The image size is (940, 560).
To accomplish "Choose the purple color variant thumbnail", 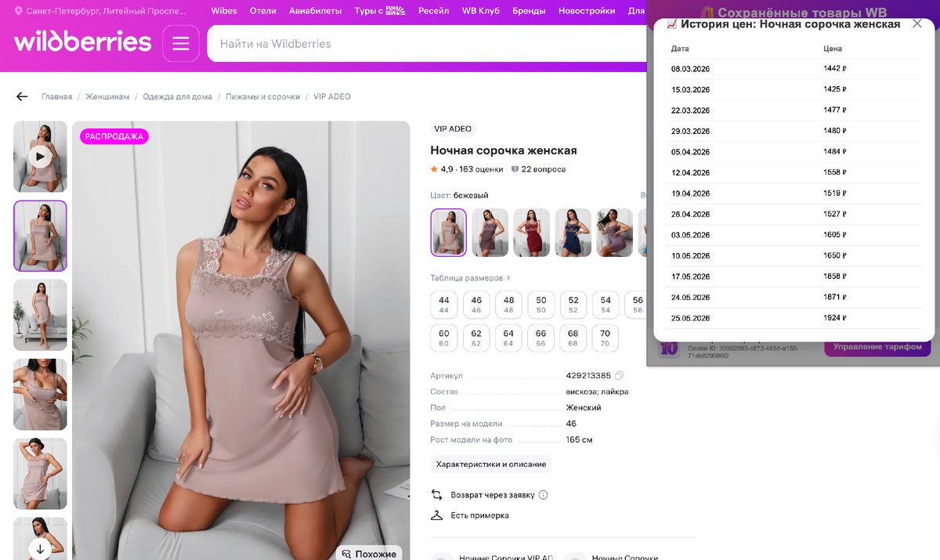I will [x=615, y=233].
